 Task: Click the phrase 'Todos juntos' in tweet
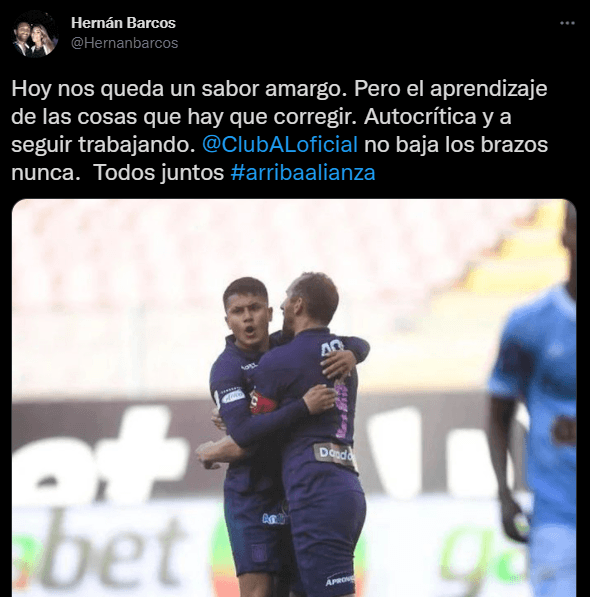pos(158,172)
